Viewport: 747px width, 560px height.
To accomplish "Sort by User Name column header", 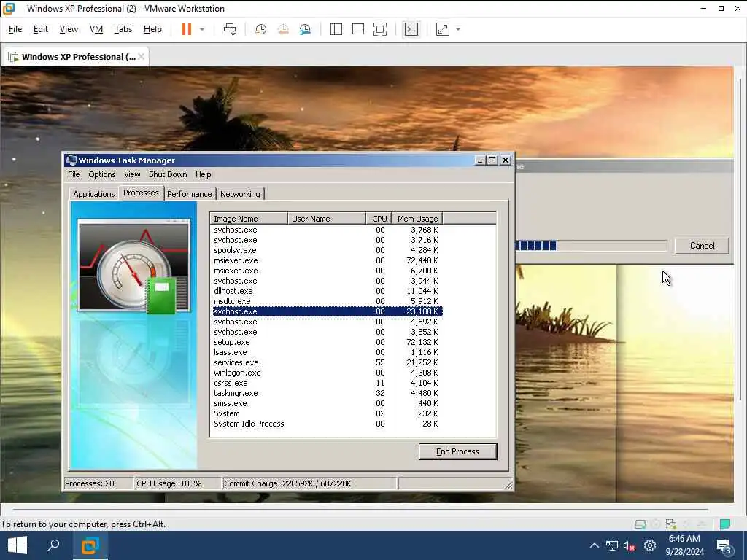I will (327, 219).
